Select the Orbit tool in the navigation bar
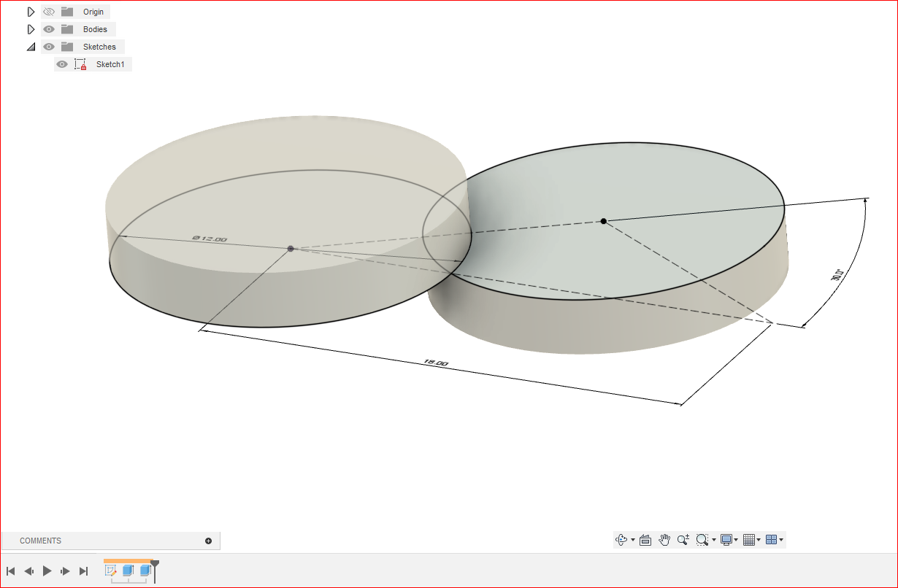The height and width of the screenshot is (588, 898). tap(621, 540)
